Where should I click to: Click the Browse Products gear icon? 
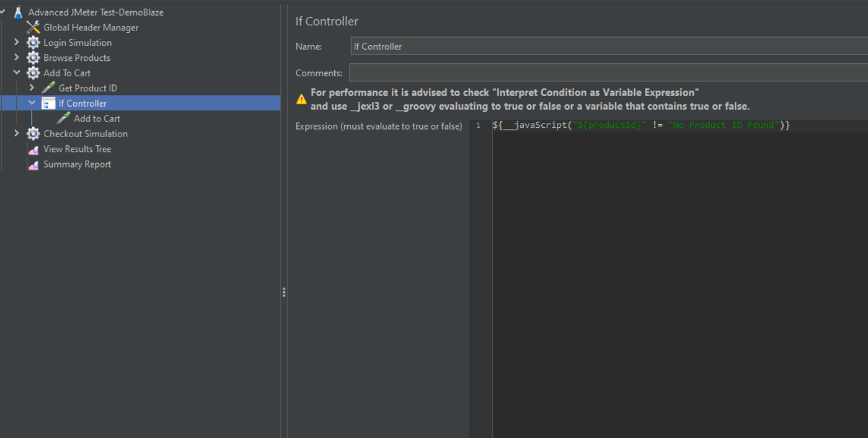pyautogui.click(x=33, y=58)
